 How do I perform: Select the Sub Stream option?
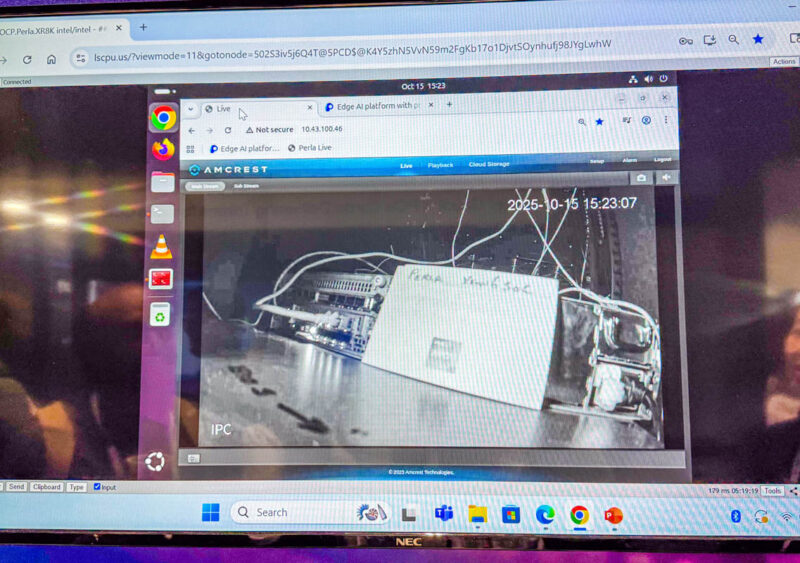[246, 186]
